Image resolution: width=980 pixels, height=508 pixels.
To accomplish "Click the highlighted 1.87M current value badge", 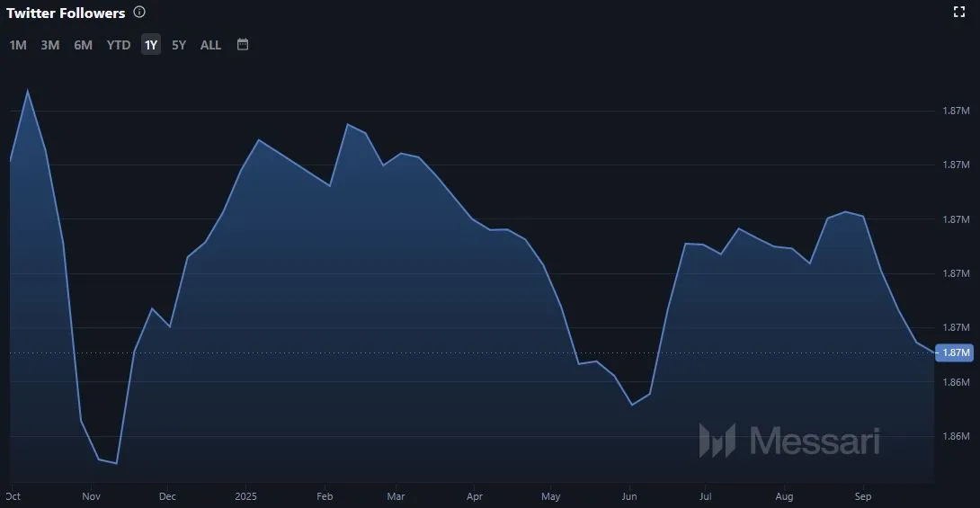I will point(955,352).
